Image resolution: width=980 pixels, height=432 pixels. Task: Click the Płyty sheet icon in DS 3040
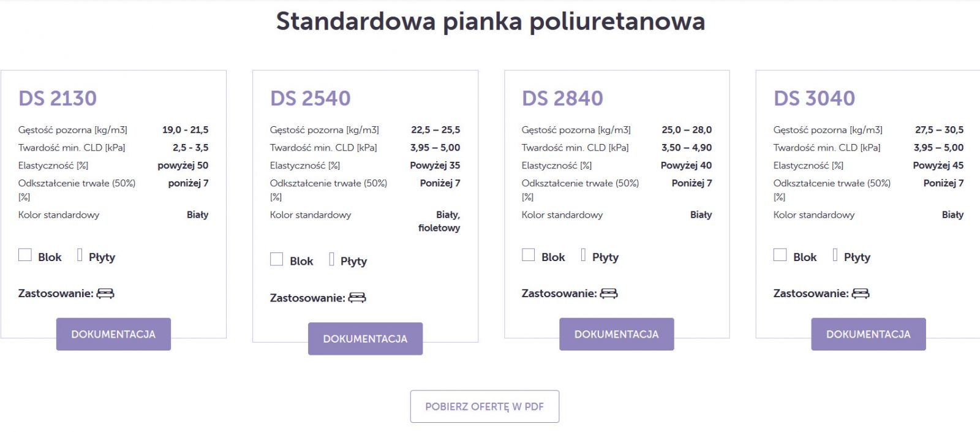[835, 255]
